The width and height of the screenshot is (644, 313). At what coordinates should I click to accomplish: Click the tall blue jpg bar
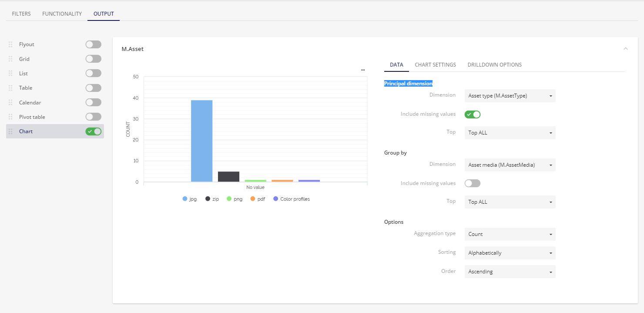coord(201,141)
